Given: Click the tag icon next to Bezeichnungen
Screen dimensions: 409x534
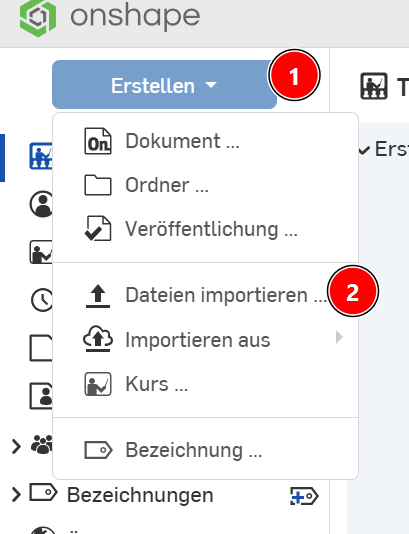Looking at the screenshot, I should pos(44,492).
